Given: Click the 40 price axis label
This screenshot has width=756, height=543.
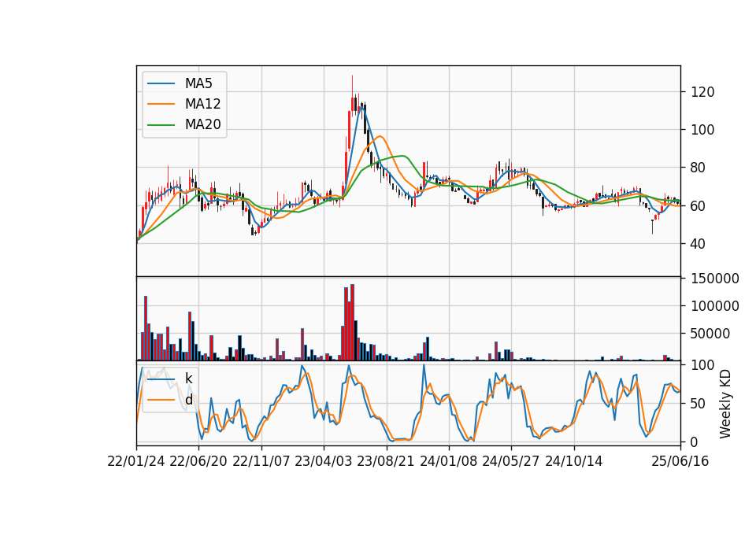Looking at the screenshot, I should [699, 244].
